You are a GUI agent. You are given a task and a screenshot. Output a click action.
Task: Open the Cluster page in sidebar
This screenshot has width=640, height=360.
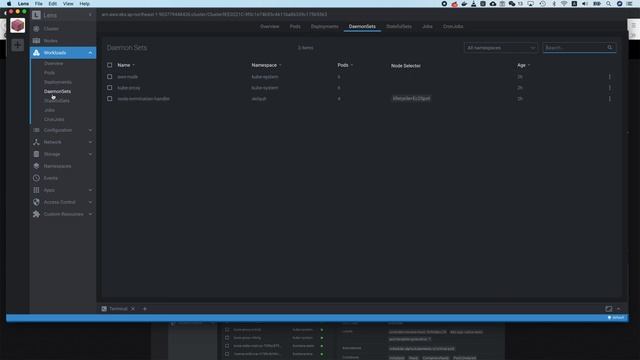(x=51, y=29)
